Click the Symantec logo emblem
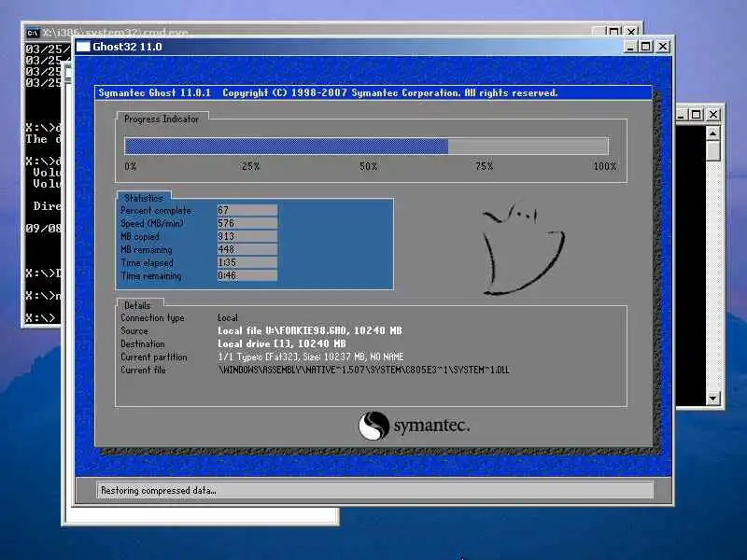The width and height of the screenshot is (747, 560). coord(374,426)
